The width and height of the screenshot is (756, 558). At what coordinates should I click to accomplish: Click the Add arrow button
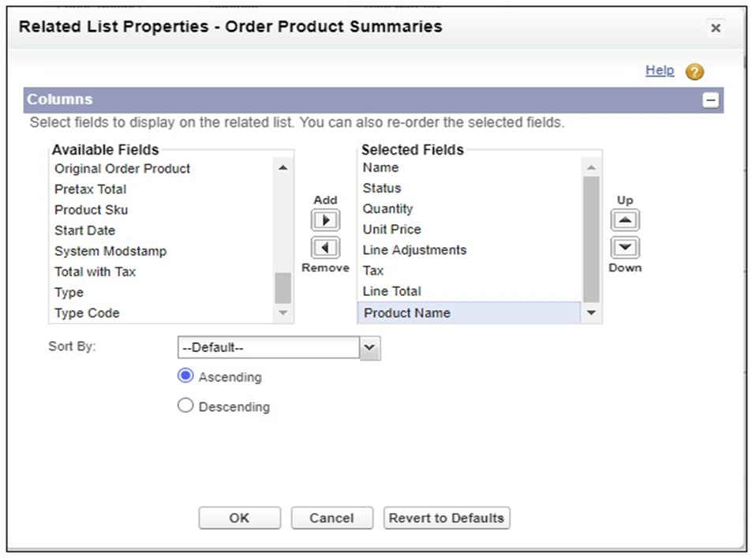[325, 220]
